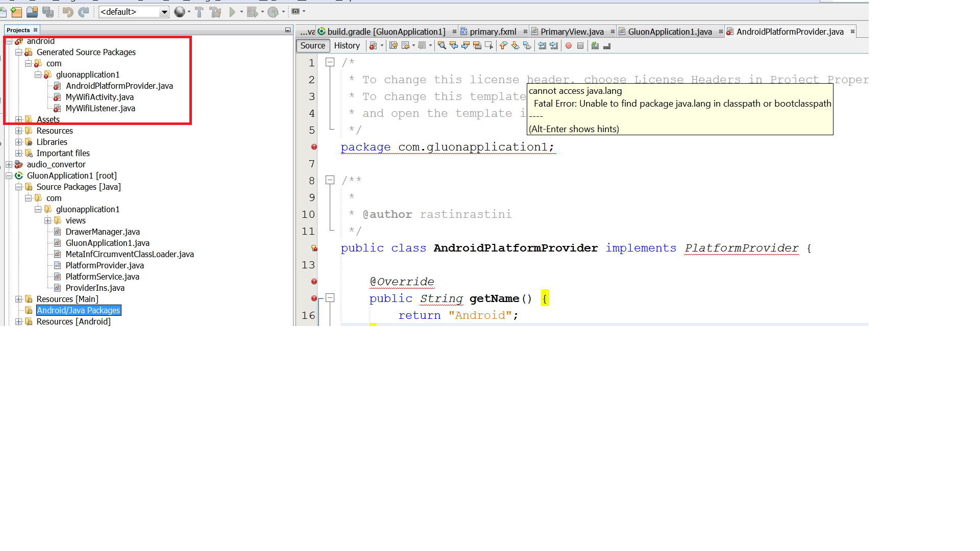Image resolution: width=980 pixels, height=551 pixels.
Task: Toggle the History view button
Action: pyautogui.click(x=347, y=45)
